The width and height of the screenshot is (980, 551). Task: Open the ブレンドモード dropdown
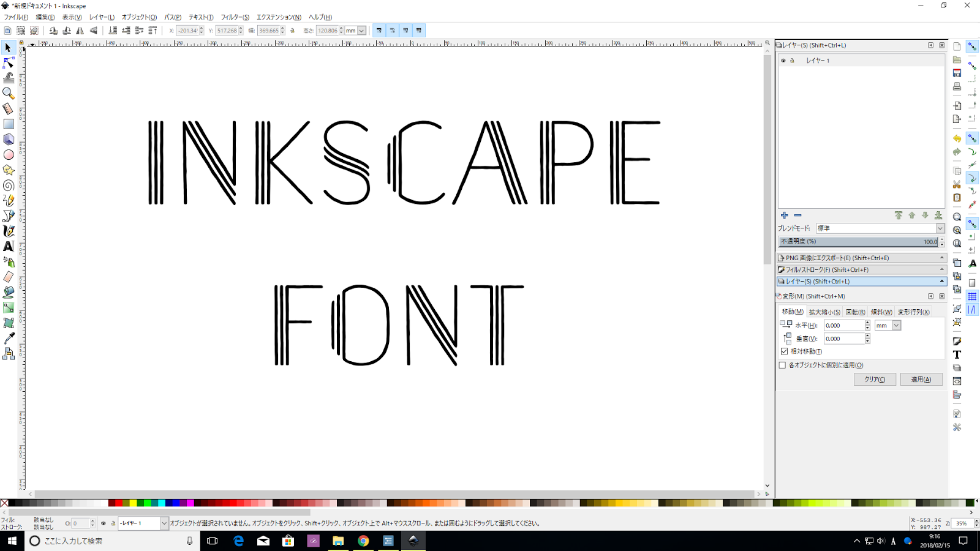880,228
